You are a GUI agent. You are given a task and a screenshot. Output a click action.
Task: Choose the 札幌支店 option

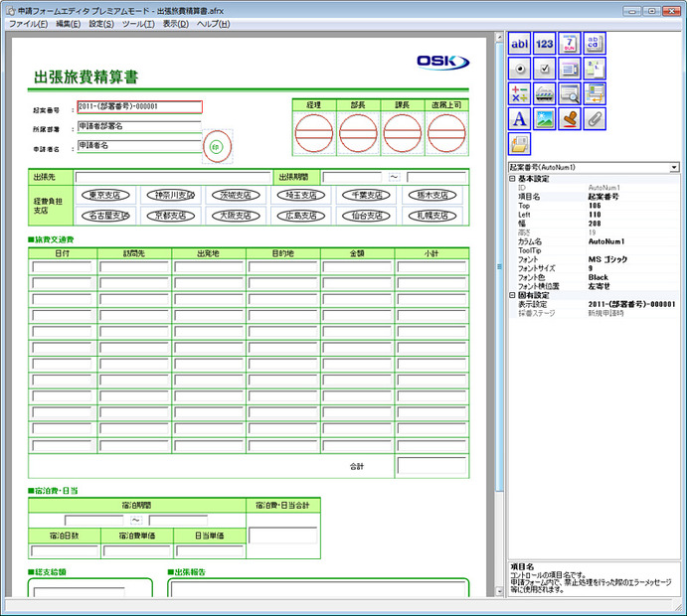(x=432, y=216)
